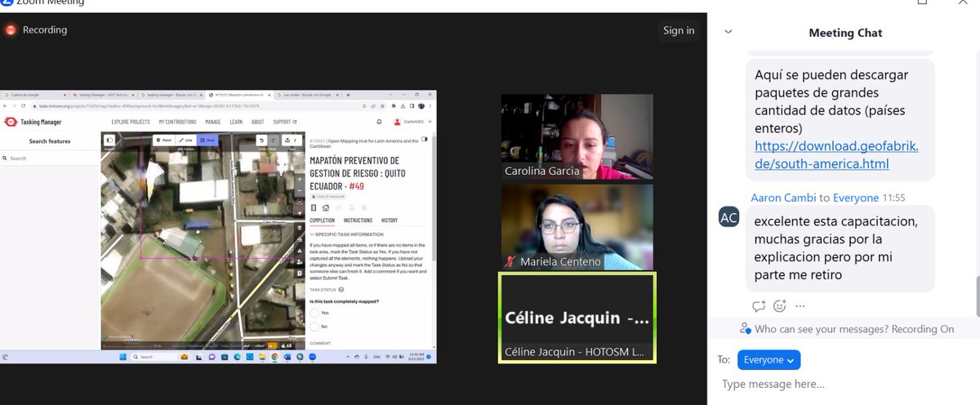This screenshot has width=980, height=405.
Task: Add an emoji reaction to the message
Action: point(780,306)
